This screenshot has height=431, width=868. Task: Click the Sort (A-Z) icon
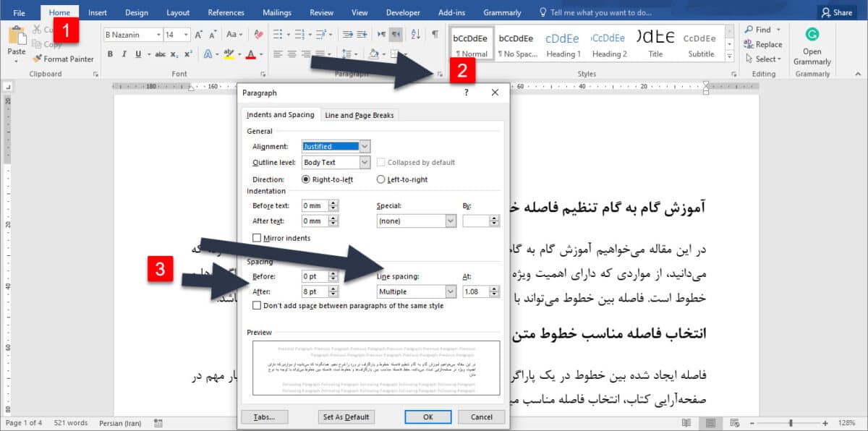416,35
